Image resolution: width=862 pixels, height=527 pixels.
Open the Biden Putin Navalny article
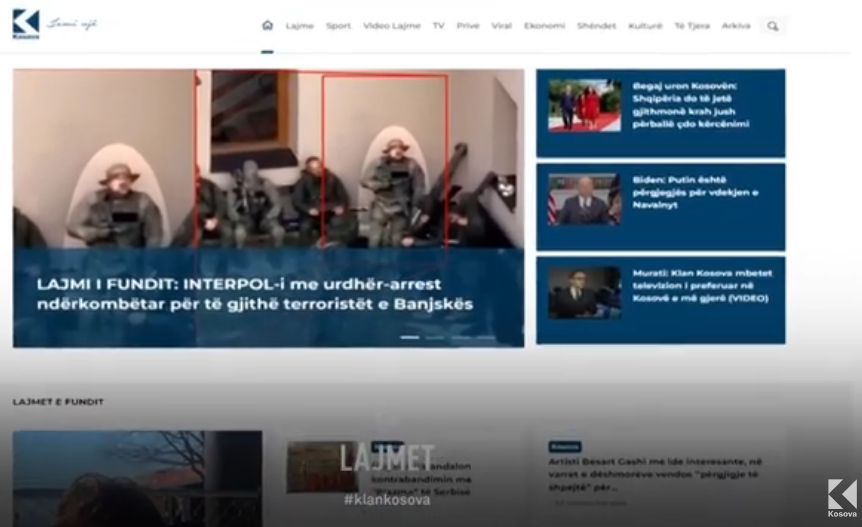click(x=695, y=192)
